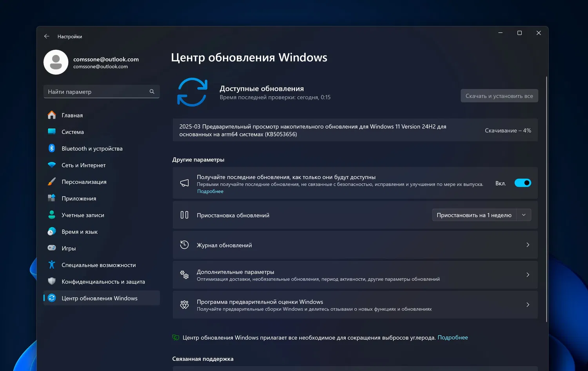Click the large blue sync arrows icon
The width and height of the screenshot is (588, 371).
click(x=192, y=92)
